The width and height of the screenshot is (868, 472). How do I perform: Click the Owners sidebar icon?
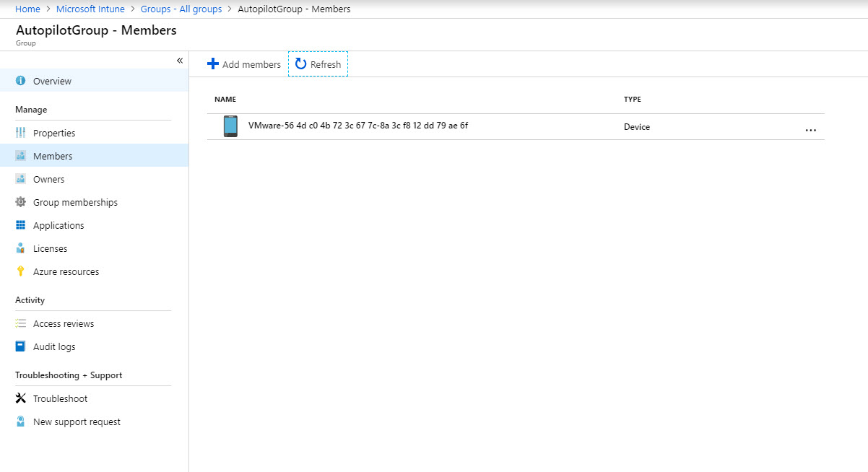click(20, 179)
